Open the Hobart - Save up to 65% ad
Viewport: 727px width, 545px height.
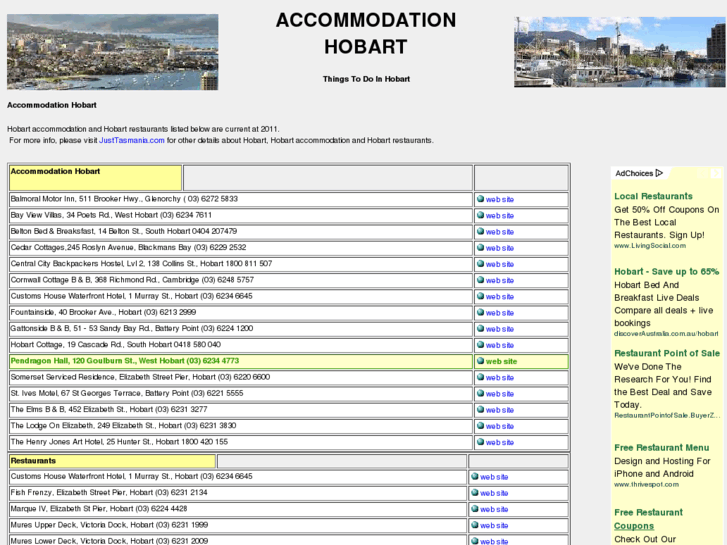pos(667,271)
